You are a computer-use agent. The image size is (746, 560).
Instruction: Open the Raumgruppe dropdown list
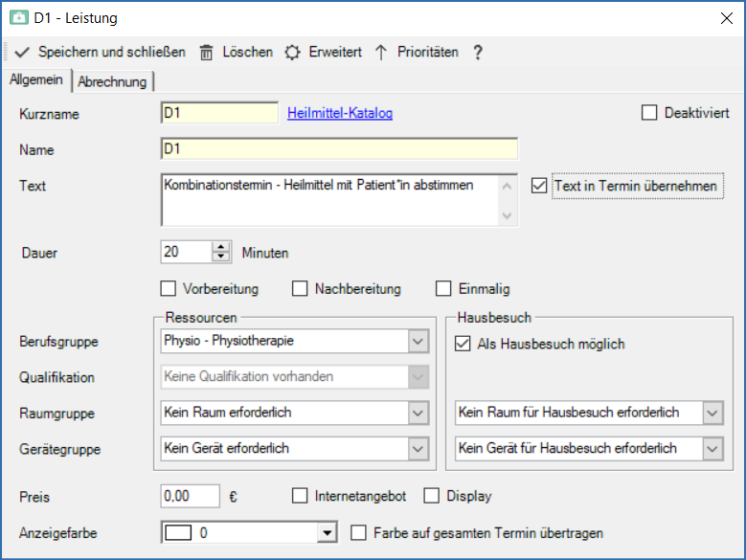click(x=417, y=413)
